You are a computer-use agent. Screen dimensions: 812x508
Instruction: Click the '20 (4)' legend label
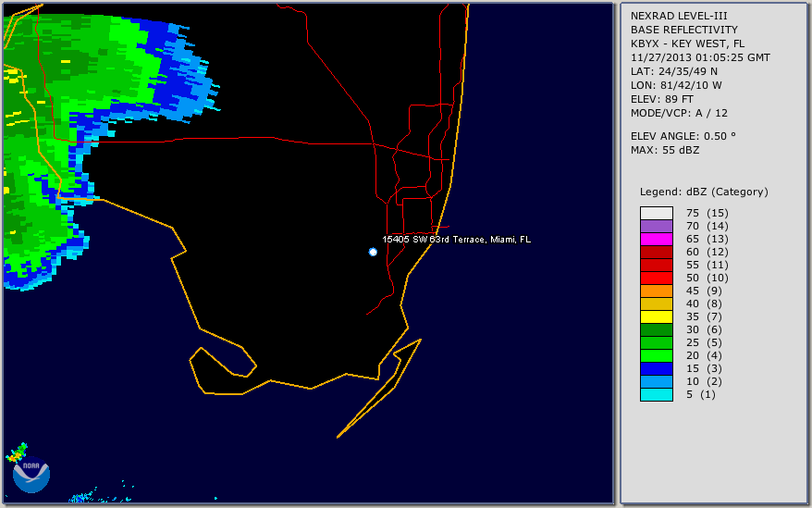click(x=705, y=355)
